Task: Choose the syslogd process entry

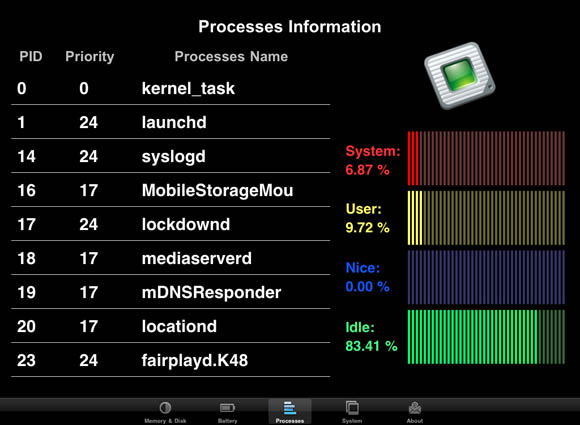Action: click(171, 156)
